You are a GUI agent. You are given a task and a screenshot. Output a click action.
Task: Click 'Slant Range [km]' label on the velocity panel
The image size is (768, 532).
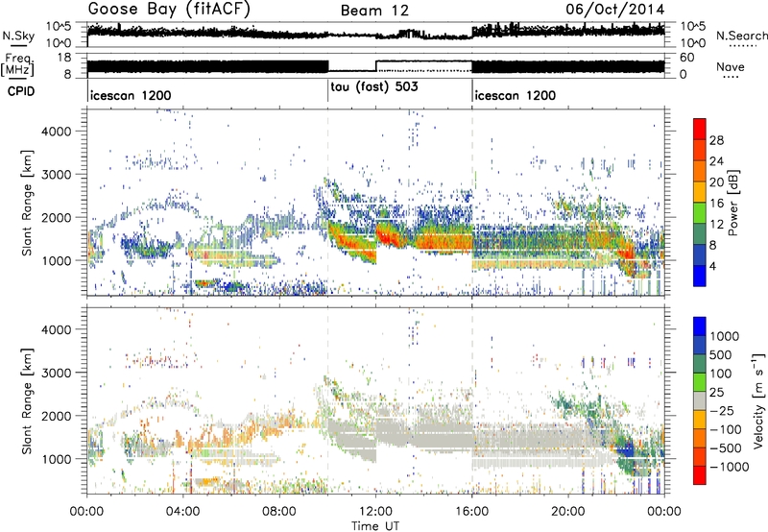pos(27,400)
